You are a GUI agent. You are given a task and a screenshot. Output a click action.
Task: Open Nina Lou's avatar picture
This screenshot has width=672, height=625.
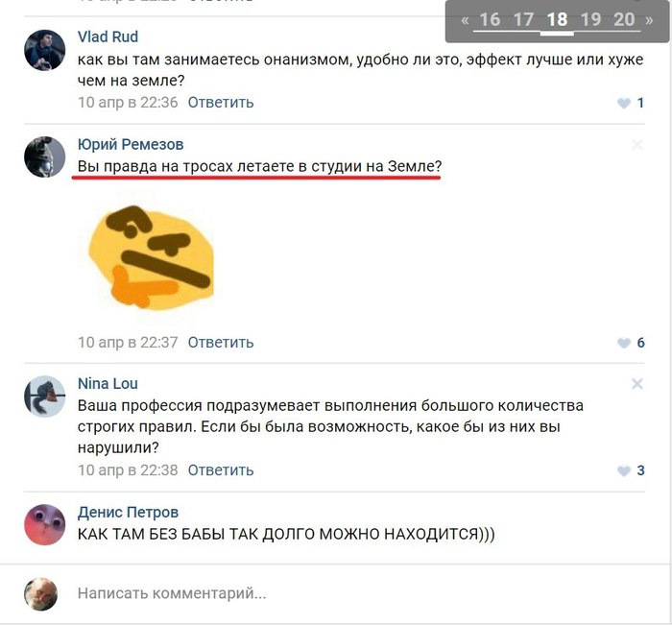[44, 397]
